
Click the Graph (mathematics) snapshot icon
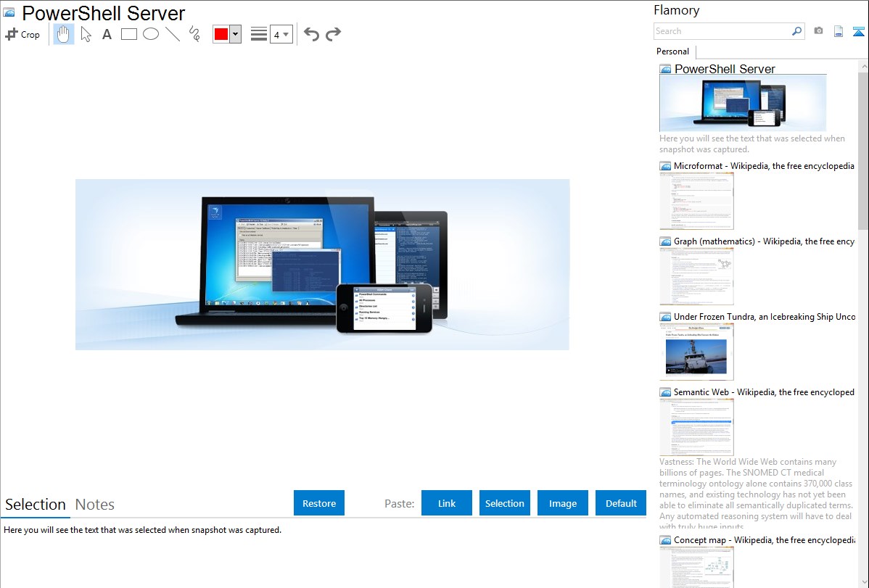coord(666,241)
